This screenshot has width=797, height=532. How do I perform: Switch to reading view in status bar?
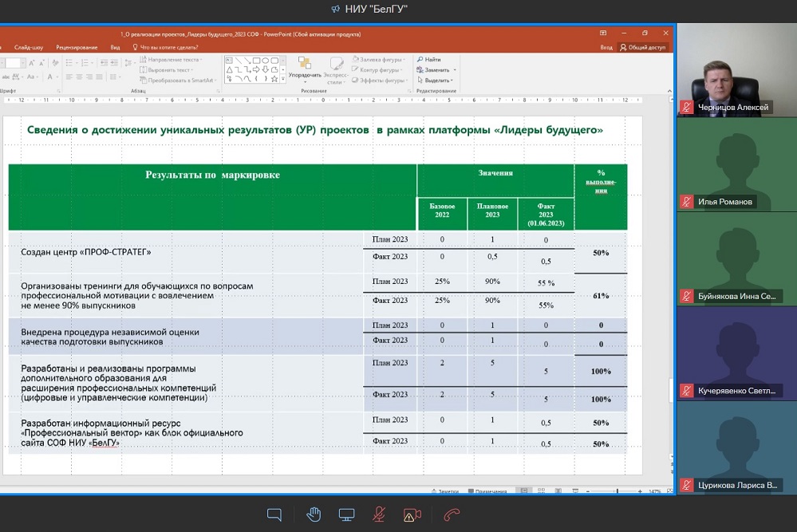(558, 491)
